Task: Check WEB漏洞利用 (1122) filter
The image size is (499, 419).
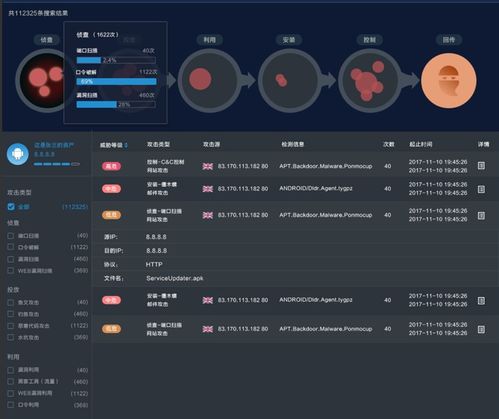Action: click(x=11, y=393)
